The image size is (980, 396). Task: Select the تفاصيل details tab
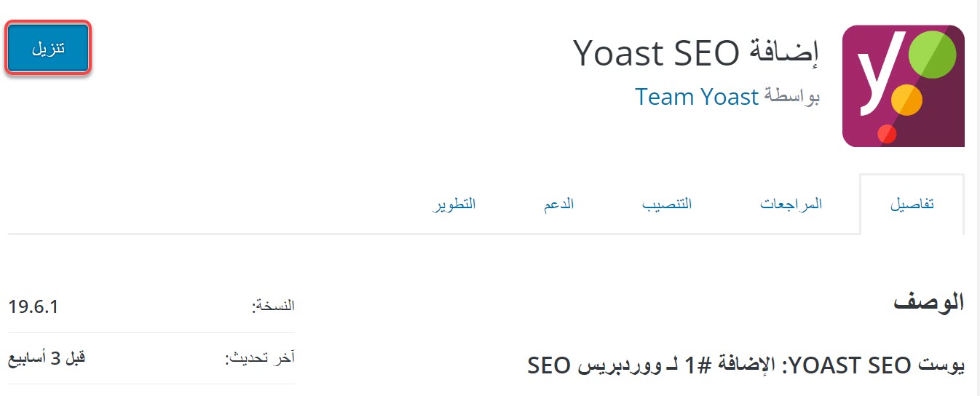click(x=912, y=204)
